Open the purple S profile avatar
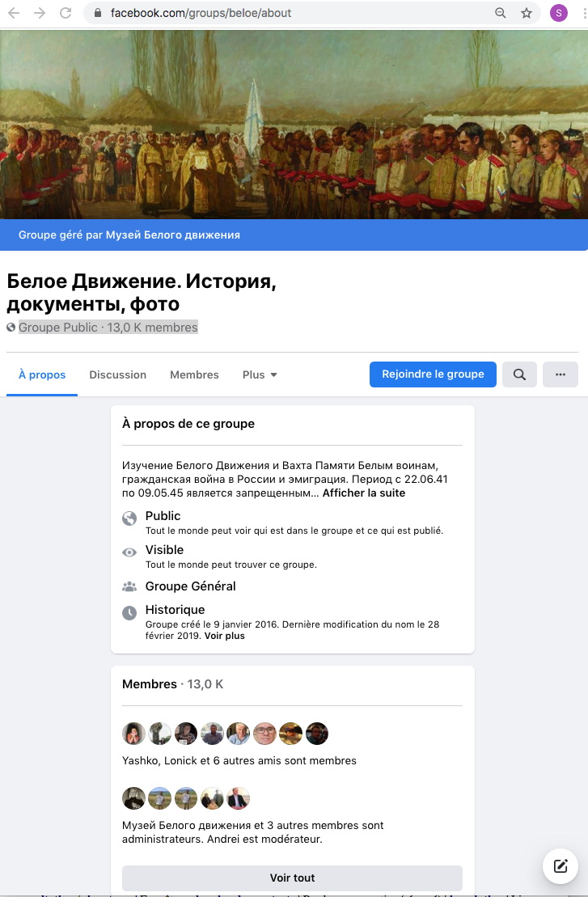The height and width of the screenshot is (897, 588). coord(558,13)
